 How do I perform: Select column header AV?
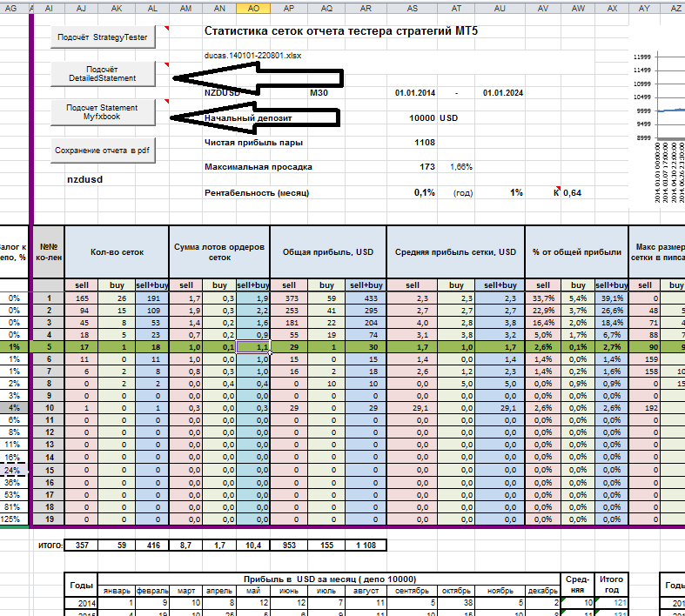tap(542, 9)
